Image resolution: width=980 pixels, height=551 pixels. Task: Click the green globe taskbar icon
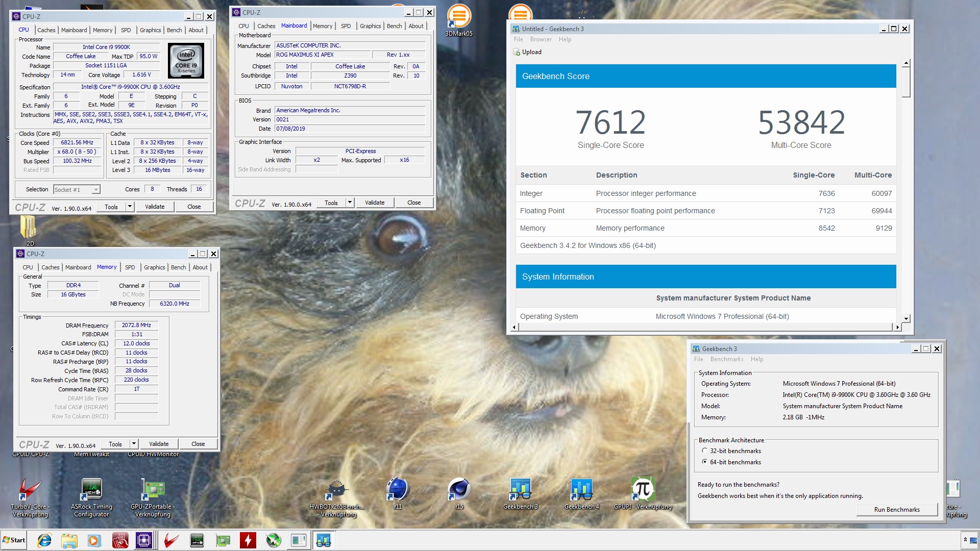(x=274, y=540)
